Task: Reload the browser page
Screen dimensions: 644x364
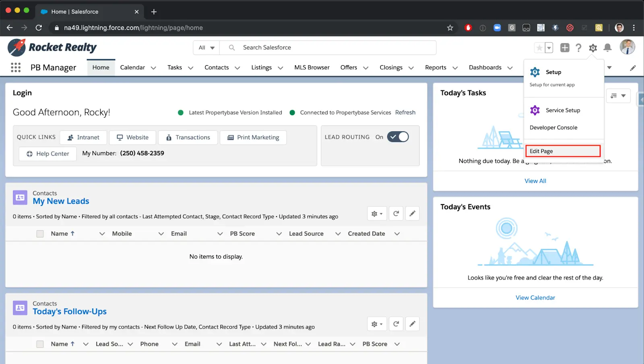Action: (39, 28)
